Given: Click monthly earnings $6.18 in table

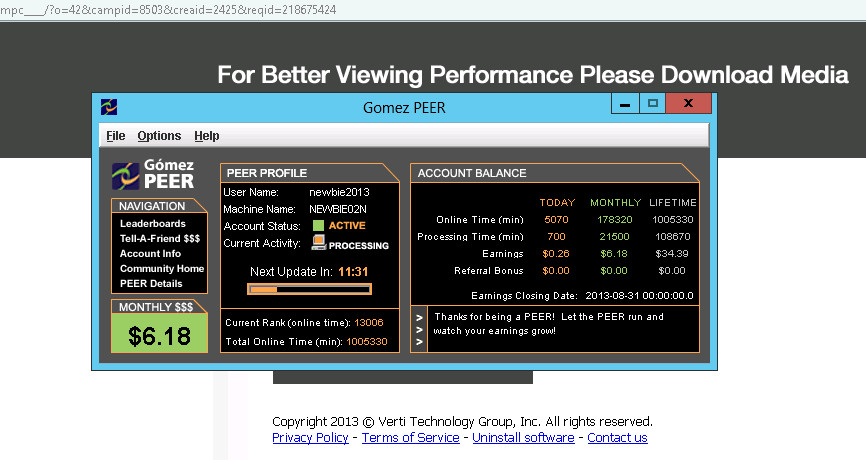Looking at the screenshot, I should coord(614,253).
